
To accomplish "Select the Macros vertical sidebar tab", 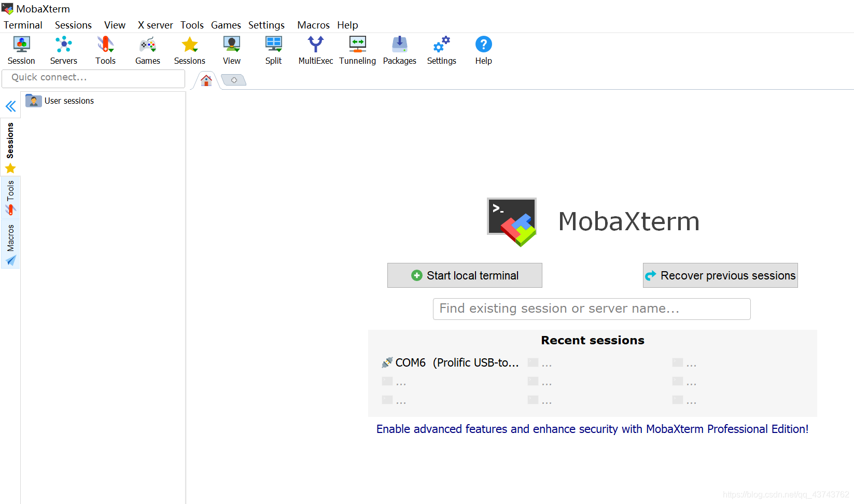I will [x=10, y=244].
